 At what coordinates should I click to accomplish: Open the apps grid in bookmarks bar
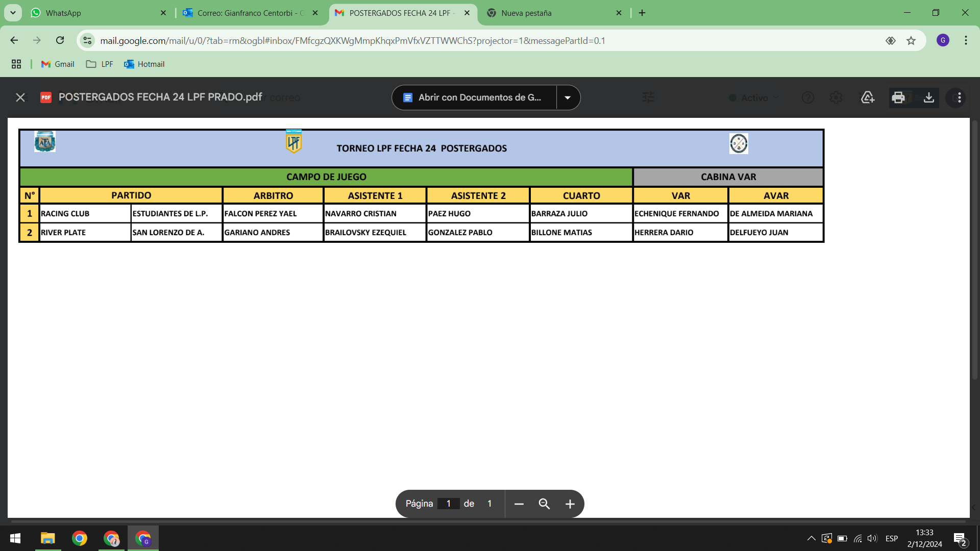[16, 64]
